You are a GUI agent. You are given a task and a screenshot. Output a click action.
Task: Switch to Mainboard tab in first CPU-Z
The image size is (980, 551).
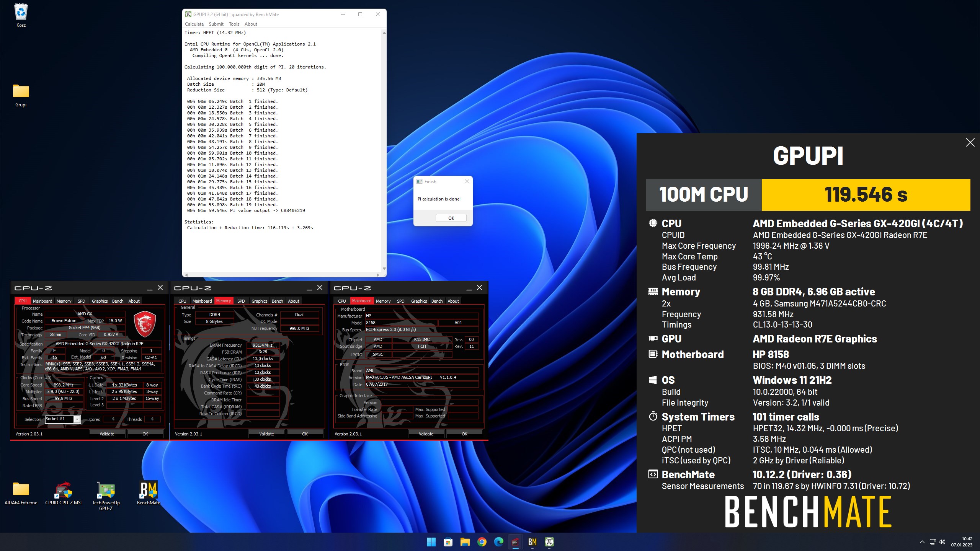42,301
